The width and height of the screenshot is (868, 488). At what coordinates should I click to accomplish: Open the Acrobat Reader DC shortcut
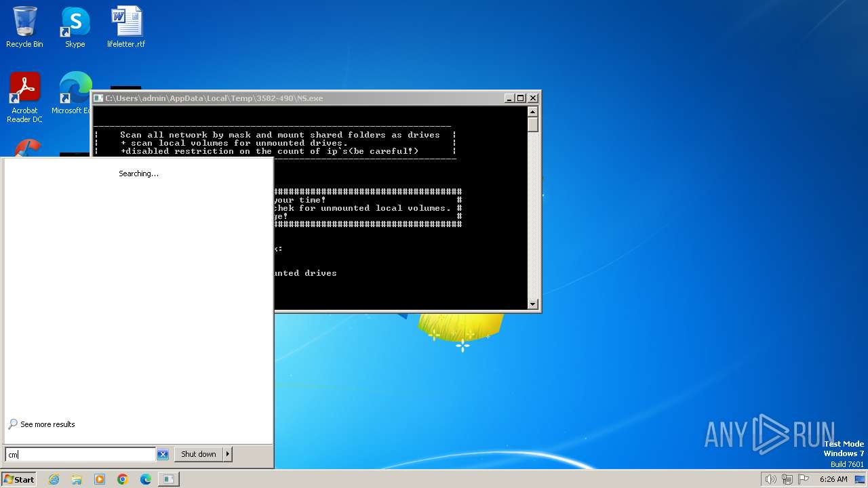[x=24, y=98]
